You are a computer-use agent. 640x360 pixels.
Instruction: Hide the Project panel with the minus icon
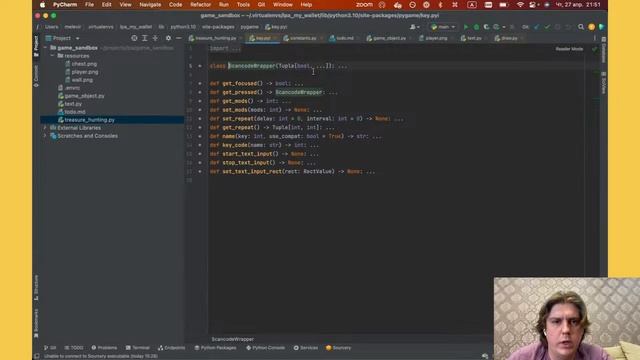178,38
